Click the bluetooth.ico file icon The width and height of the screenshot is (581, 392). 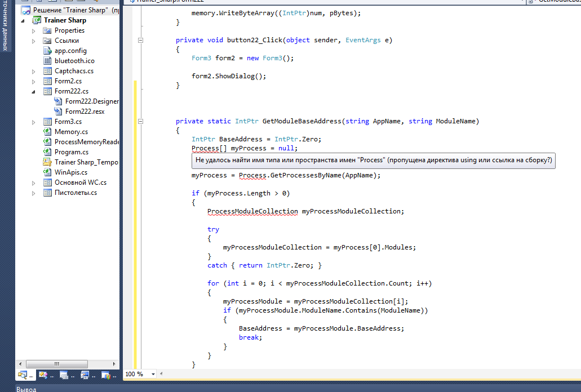(x=48, y=61)
